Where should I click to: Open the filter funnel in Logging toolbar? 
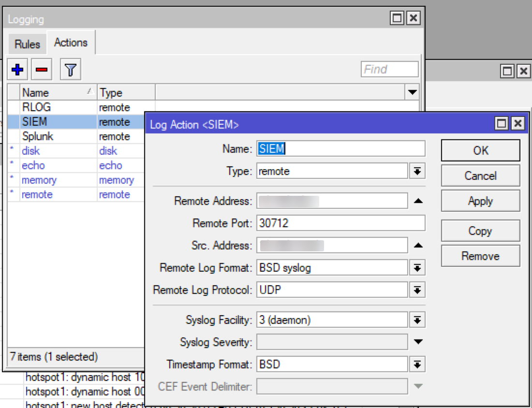tap(71, 70)
